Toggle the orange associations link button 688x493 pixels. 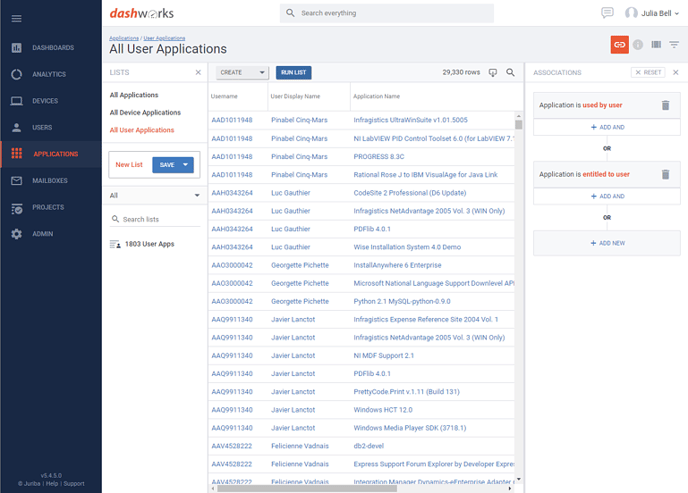pyautogui.click(x=619, y=44)
